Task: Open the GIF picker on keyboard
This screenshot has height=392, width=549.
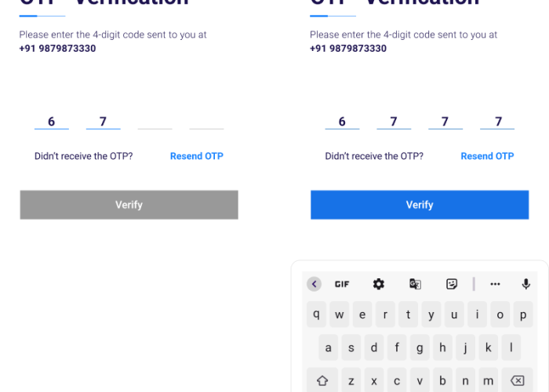Action: point(342,284)
